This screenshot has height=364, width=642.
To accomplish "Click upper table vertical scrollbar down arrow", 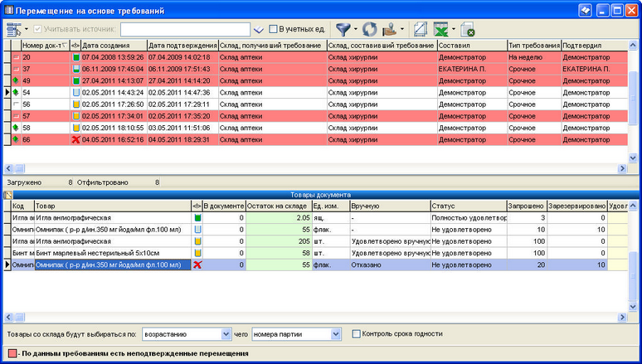I will click(633, 158).
